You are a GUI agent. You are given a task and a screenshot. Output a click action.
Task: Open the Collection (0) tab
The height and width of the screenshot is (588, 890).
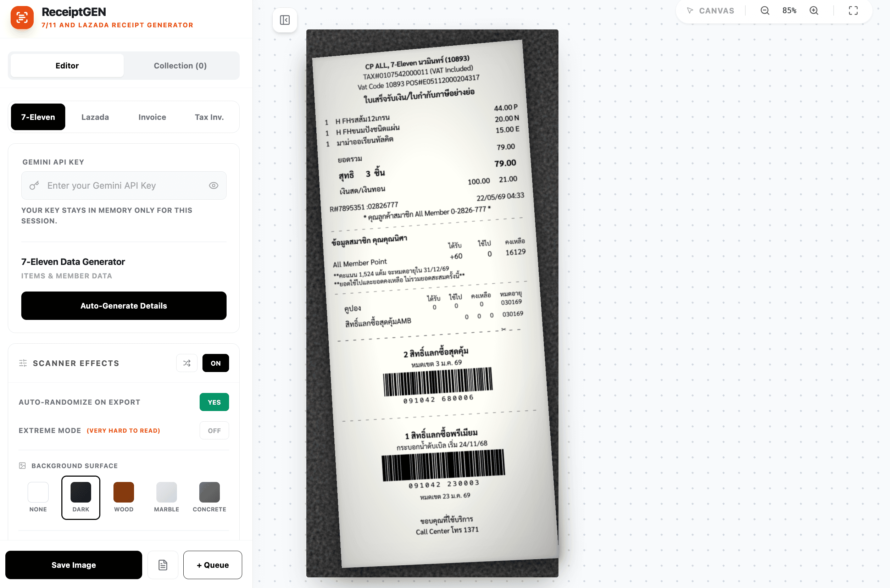point(180,66)
